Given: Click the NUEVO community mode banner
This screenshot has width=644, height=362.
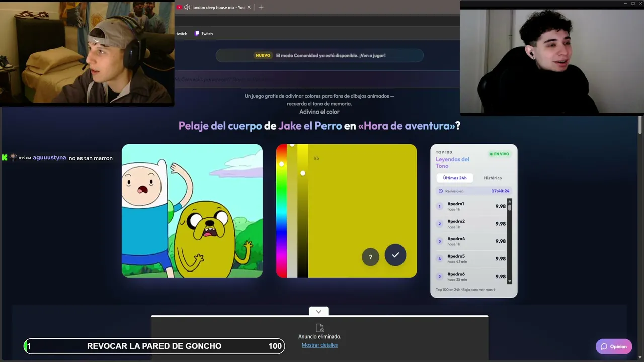Looking at the screenshot, I should point(319,55).
